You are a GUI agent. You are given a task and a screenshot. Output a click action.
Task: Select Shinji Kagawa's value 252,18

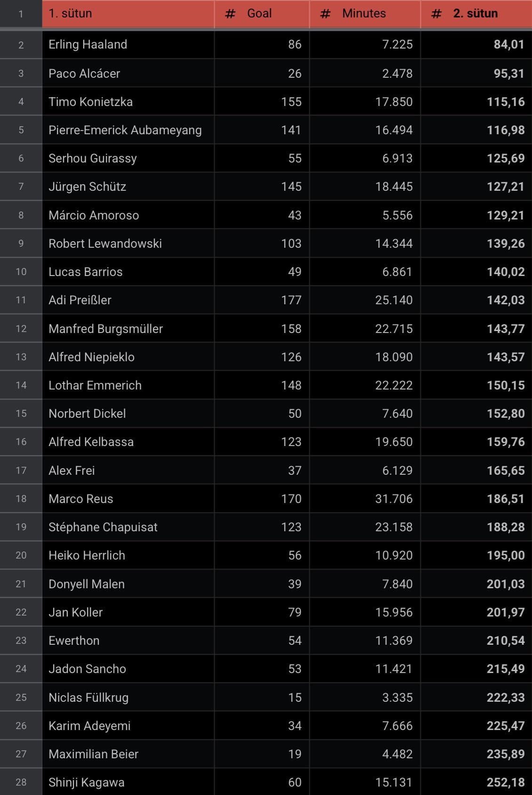(x=506, y=782)
